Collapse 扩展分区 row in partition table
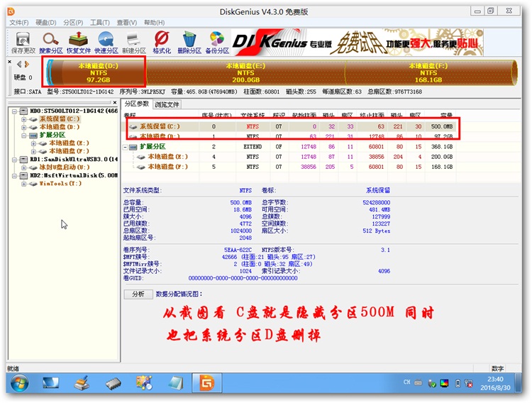 tap(126, 147)
